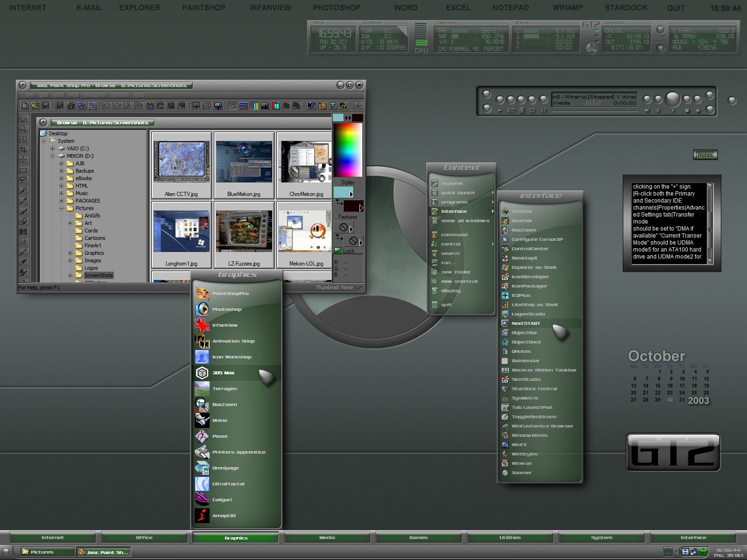The image size is (747, 560).
Task: Choose new shortcut in Context menu
Action: [x=461, y=281]
